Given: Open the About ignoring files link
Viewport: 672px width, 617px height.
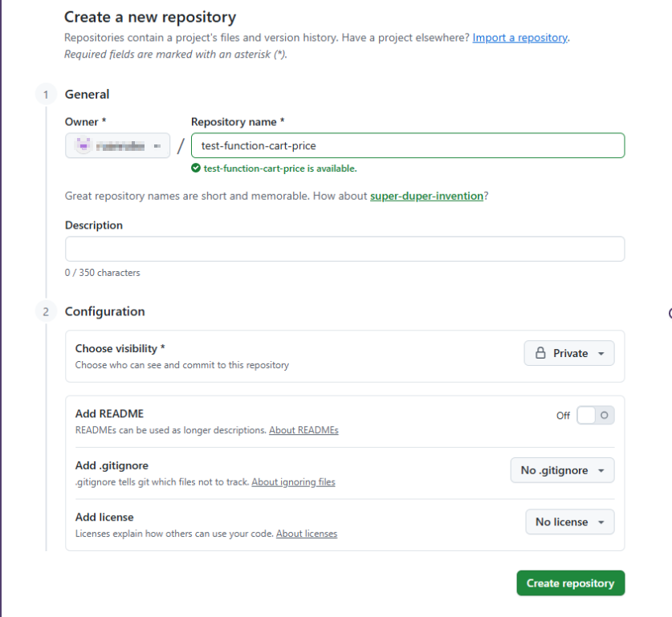Looking at the screenshot, I should pyautogui.click(x=293, y=482).
